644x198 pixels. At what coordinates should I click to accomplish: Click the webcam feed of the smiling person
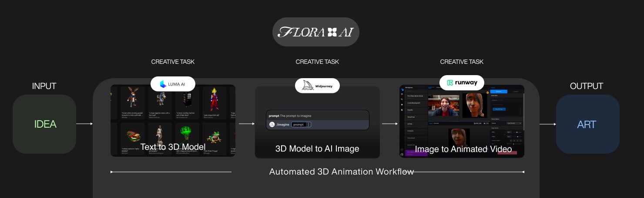(443, 106)
